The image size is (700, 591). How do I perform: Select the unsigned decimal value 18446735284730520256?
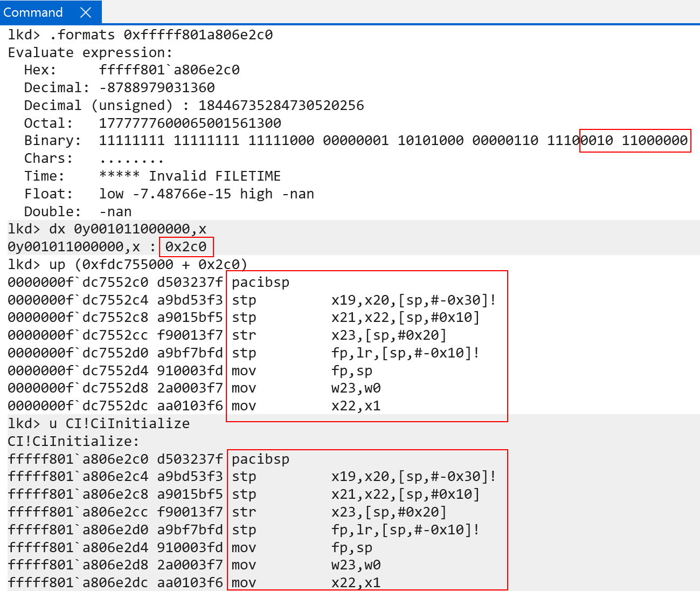[x=281, y=106]
